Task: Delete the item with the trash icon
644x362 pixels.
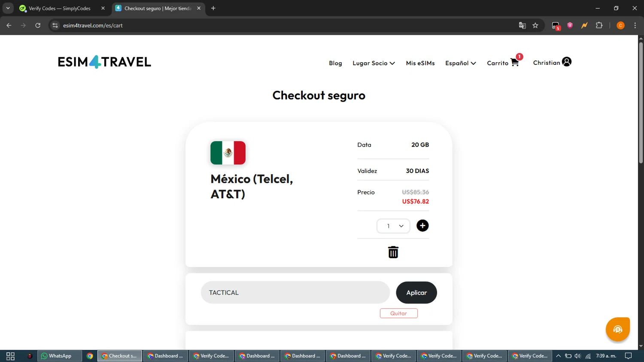Action: [x=393, y=252]
